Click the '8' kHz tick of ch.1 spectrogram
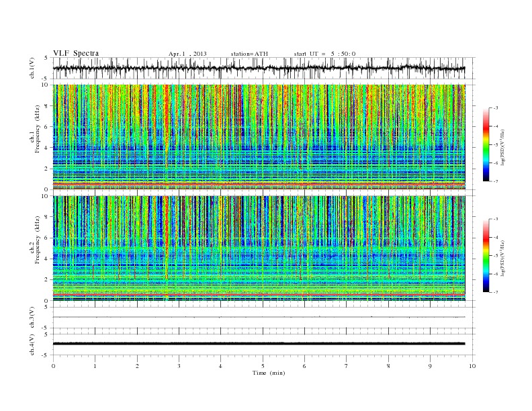This screenshot has height=411, width=532. pyautogui.click(x=46, y=106)
